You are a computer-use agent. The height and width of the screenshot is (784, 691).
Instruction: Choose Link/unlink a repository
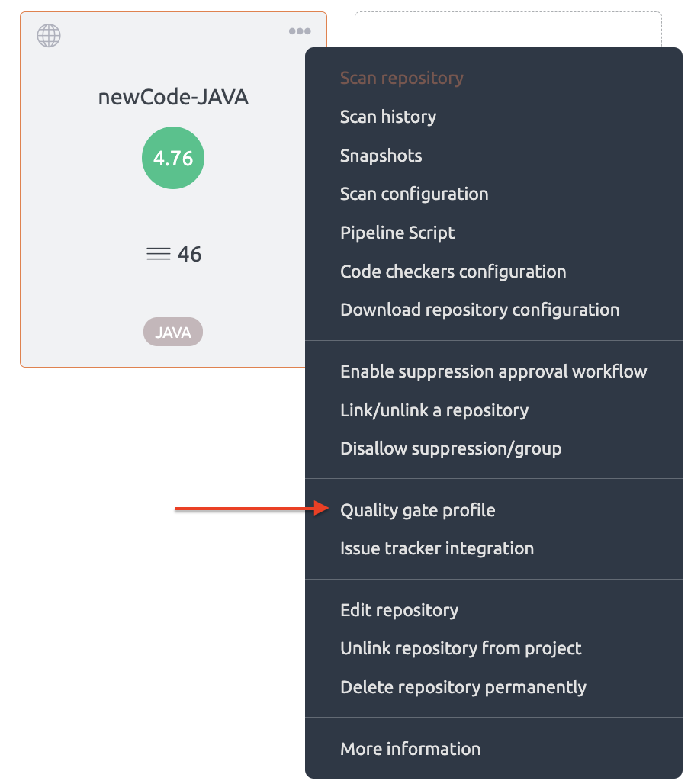pos(434,410)
